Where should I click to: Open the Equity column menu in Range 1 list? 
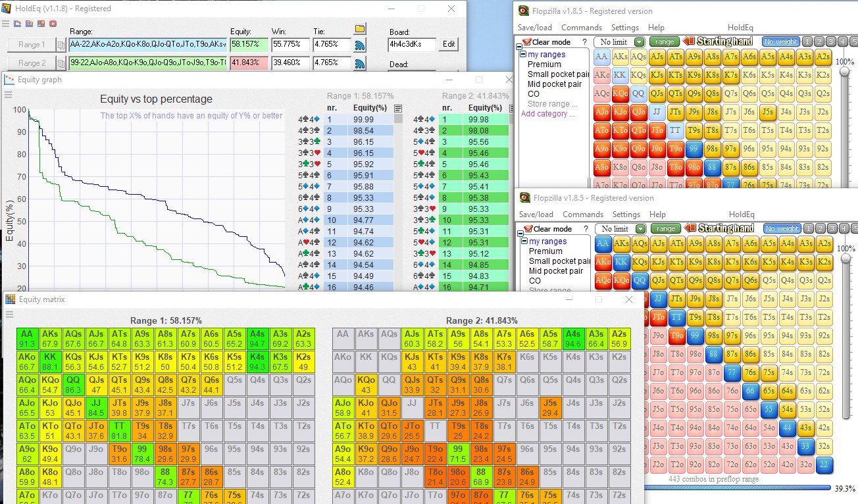(397, 109)
